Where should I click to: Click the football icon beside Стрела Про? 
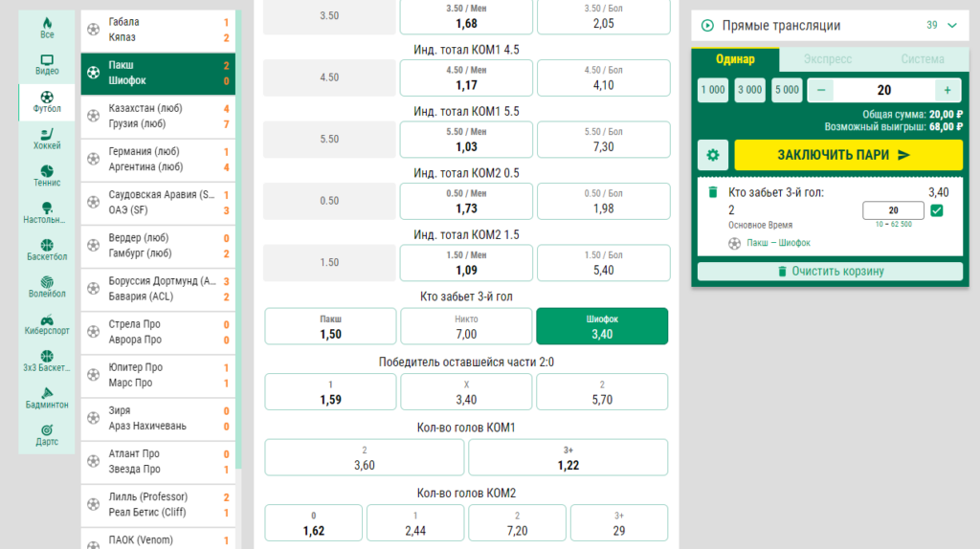(x=93, y=331)
